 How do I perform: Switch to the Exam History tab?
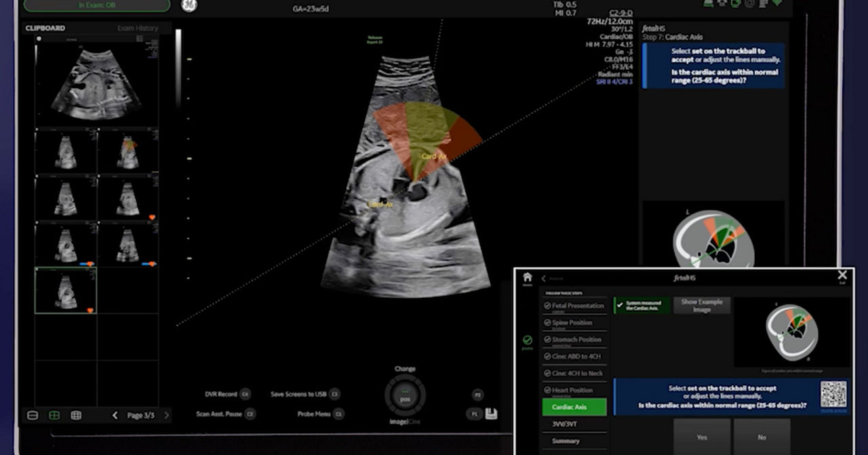point(138,28)
